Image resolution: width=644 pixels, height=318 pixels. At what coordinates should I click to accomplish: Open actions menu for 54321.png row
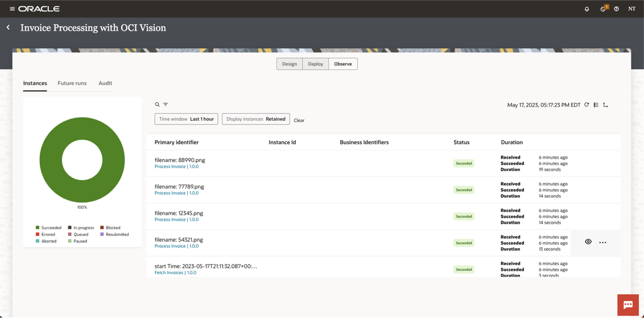(603, 242)
